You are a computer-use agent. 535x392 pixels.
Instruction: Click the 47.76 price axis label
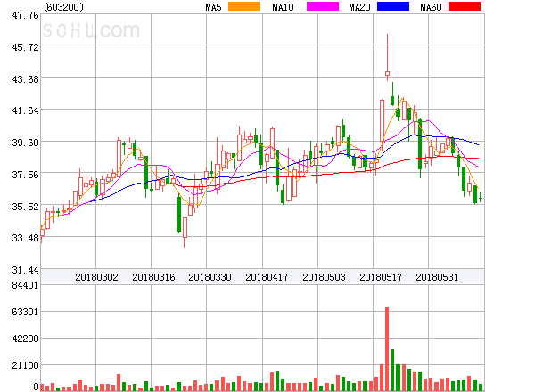click(x=25, y=15)
